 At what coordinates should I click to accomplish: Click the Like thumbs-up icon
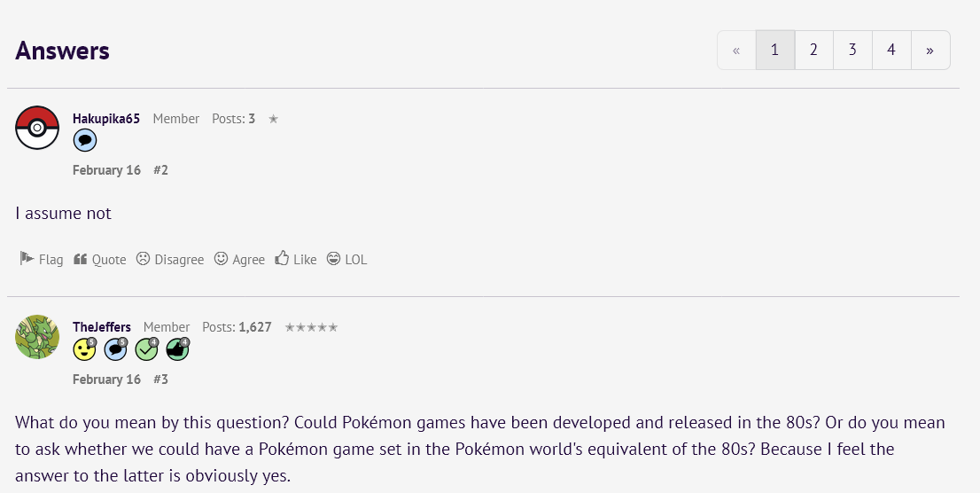[282, 258]
